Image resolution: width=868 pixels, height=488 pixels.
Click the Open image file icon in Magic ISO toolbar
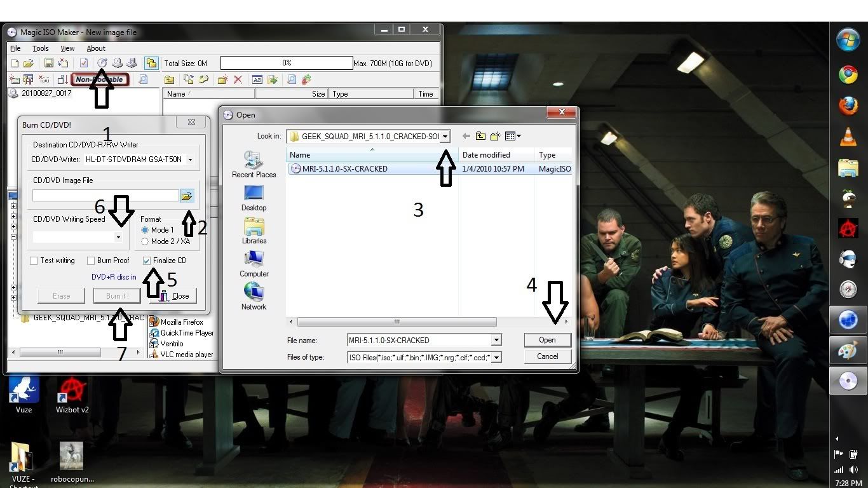(29, 63)
